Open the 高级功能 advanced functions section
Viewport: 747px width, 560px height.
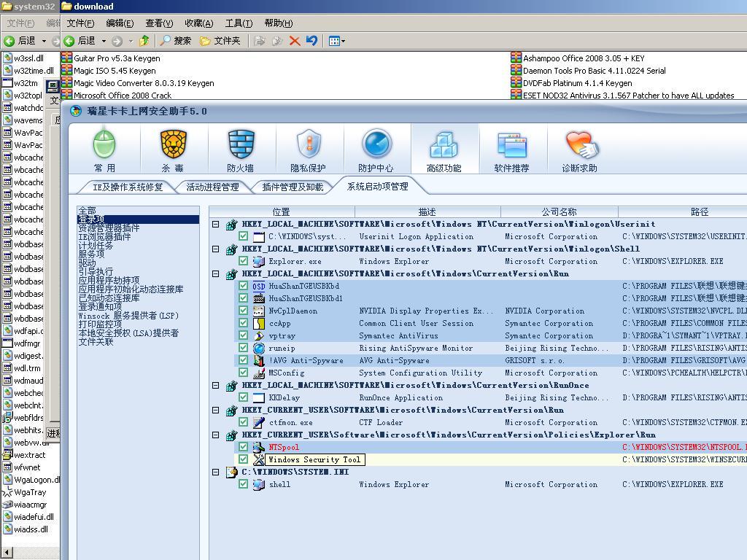pos(444,149)
